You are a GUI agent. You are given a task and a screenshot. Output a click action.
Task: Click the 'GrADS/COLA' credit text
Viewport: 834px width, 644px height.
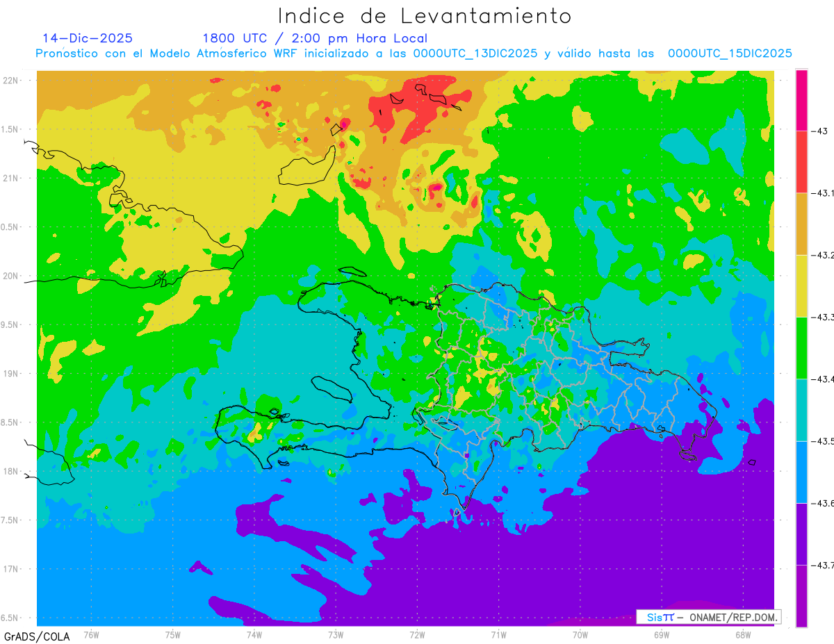[x=37, y=636]
